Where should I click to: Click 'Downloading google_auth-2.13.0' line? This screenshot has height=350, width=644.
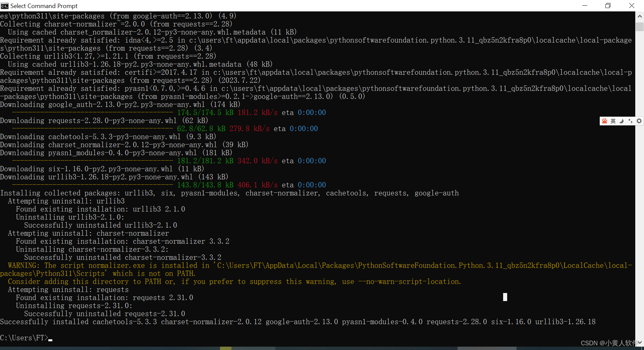pos(120,105)
